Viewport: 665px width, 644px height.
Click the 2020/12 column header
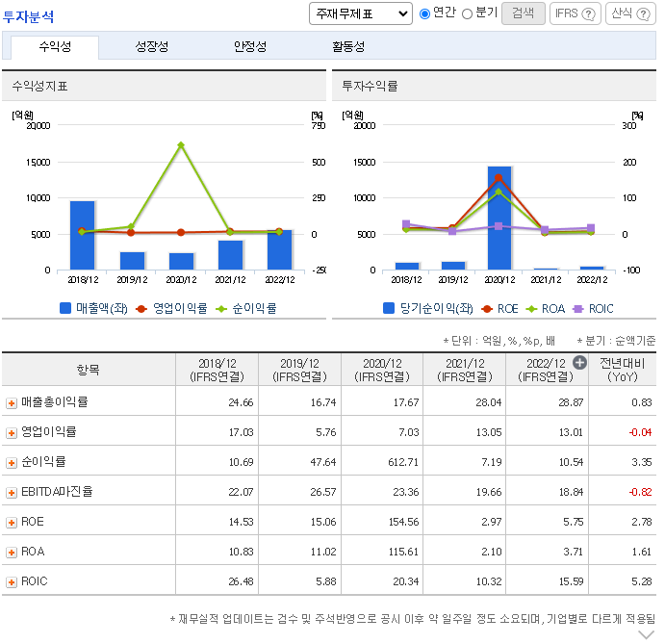point(382,370)
